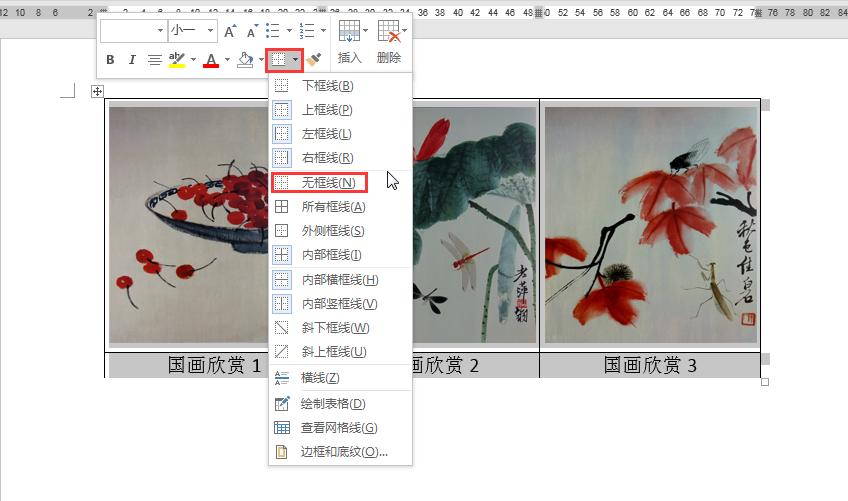Choose 内部竖框线(V) inside vertical border
This screenshot has height=501, width=848.
coord(340,304)
